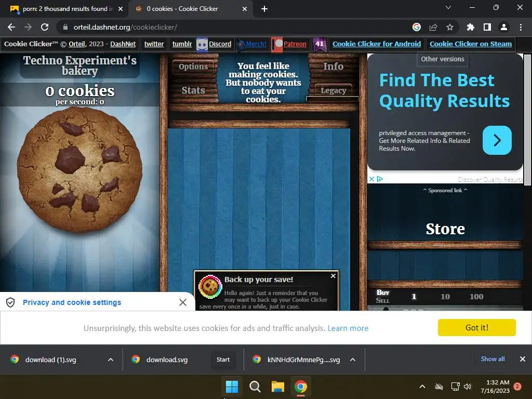The height and width of the screenshot is (399, 532).
Task: Open the Extensions puzzle icon
Action: [470, 27]
